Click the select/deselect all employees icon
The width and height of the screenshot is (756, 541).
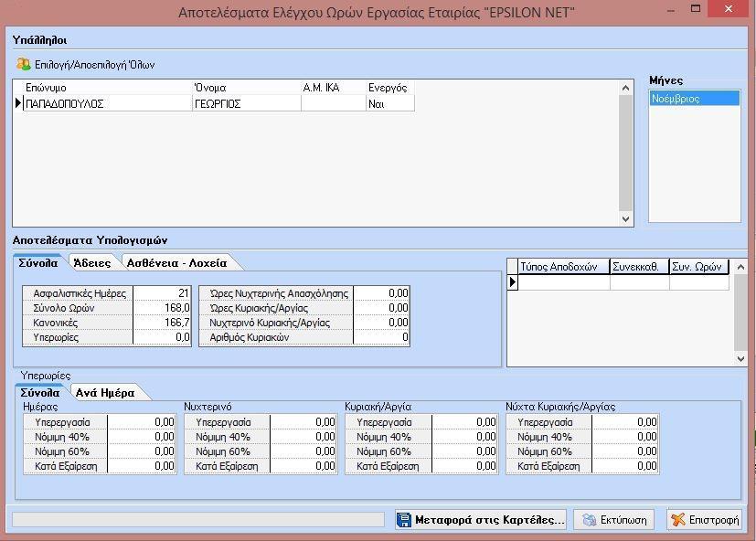[x=23, y=64]
